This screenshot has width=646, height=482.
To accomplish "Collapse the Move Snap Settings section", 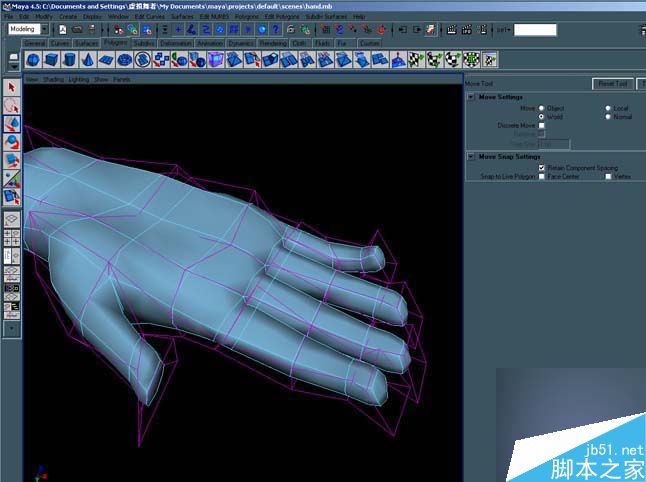I will click(x=471, y=157).
